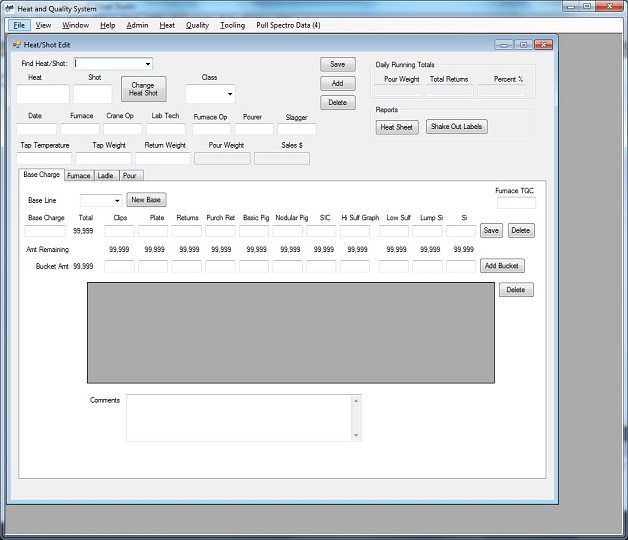Screen dimensions: 628x540
Task: Click the Furnace input field
Action: (80, 129)
